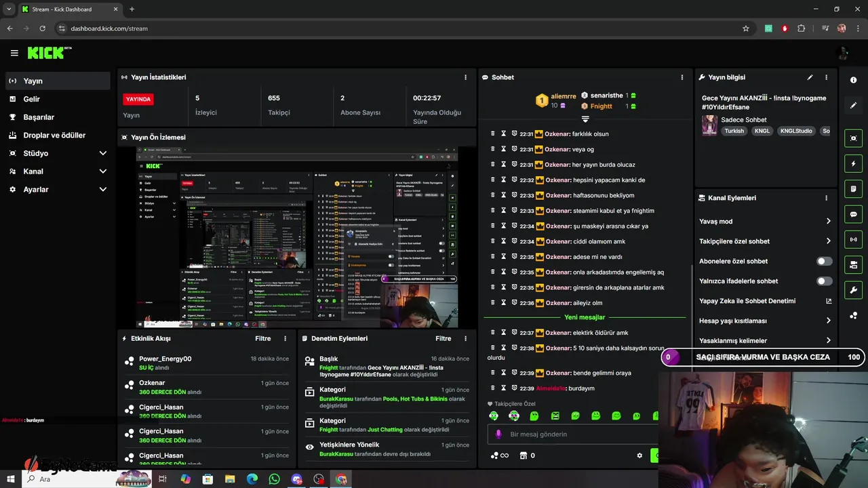Click the pencil icon in right rail
This screenshot has height=488, width=868.
pos(853,106)
